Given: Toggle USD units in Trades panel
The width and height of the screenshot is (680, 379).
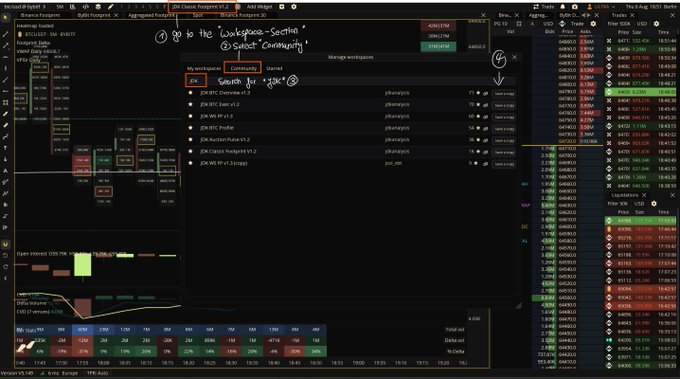Looking at the screenshot, I should click(x=642, y=24).
